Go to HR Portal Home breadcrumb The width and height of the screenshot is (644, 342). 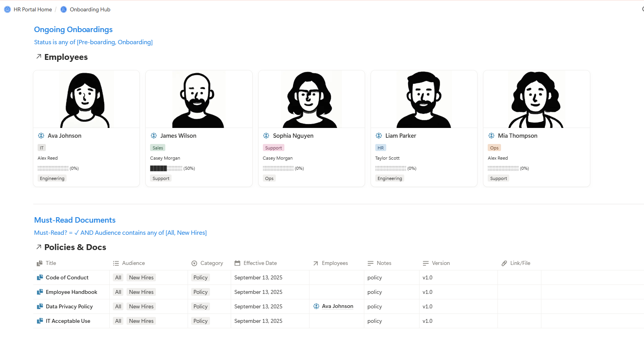pyautogui.click(x=33, y=9)
